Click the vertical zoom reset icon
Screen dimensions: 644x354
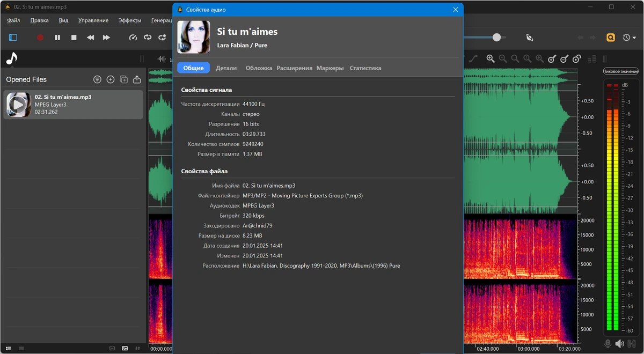click(577, 58)
